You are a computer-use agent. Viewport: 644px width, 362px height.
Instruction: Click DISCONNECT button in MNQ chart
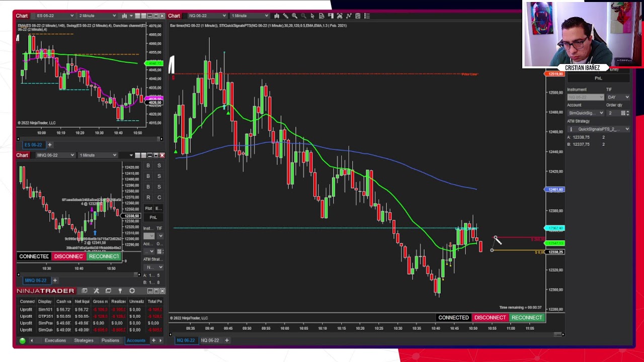pyautogui.click(x=68, y=256)
